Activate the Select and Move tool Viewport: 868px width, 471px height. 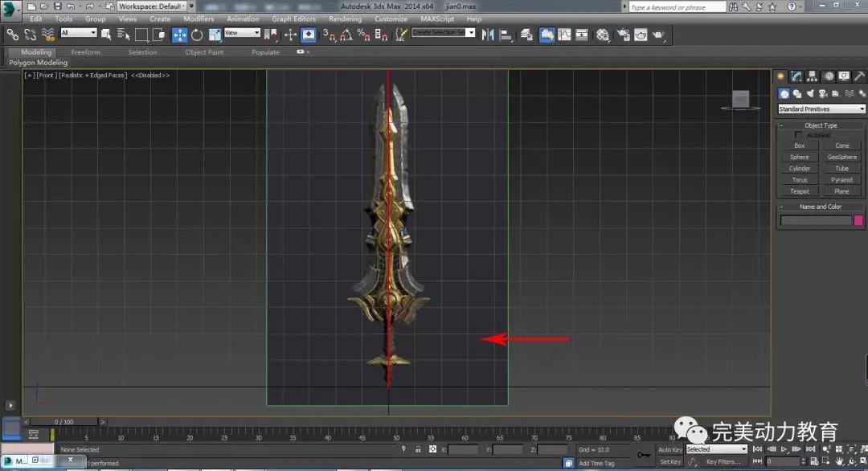click(x=180, y=35)
